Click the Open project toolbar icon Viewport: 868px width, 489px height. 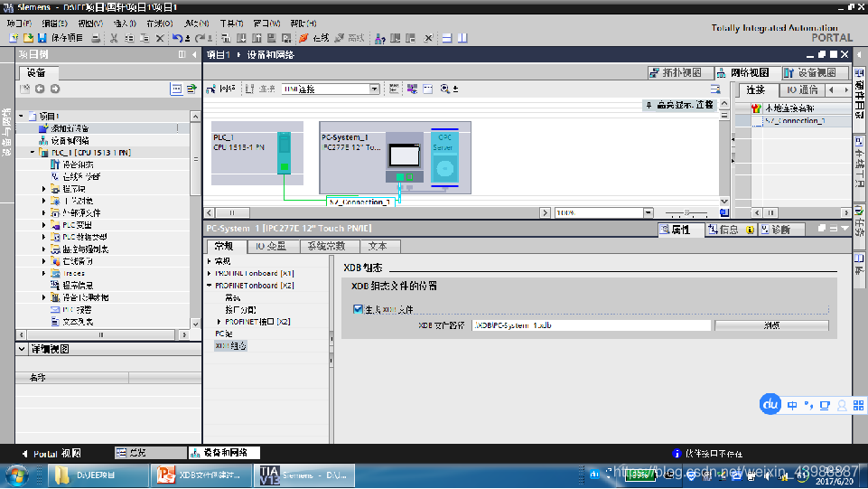click(28, 38)
